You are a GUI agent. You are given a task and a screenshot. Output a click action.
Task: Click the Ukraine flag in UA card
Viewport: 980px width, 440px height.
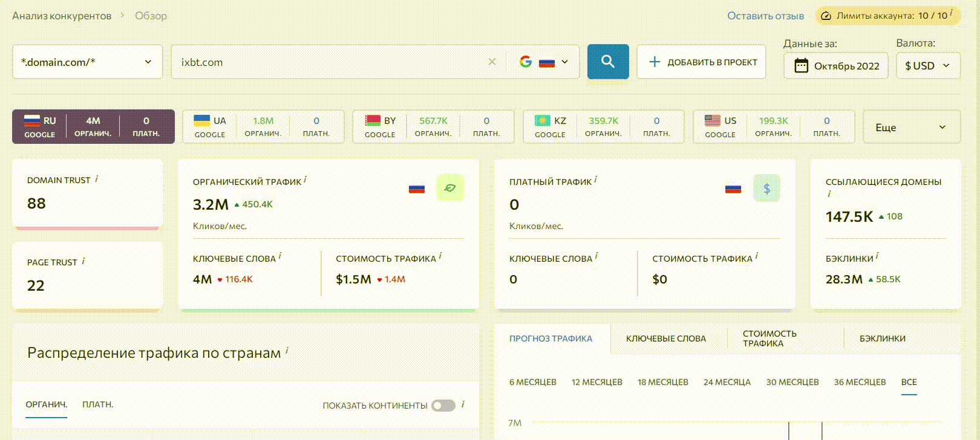pos(202,120)
